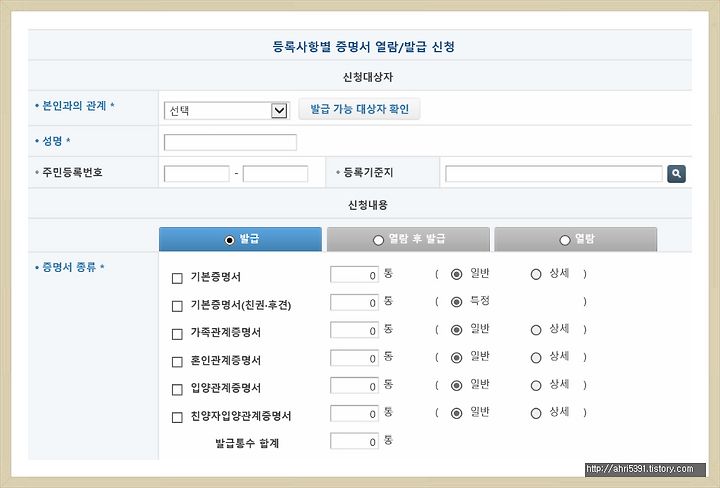720x488 pixels.
Task: Click the 등록기준지 address input field
Action: [x=554, y=174]
